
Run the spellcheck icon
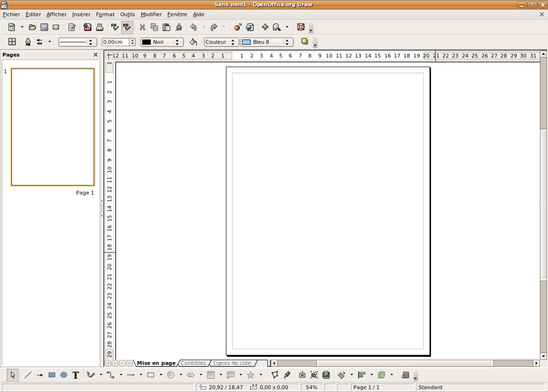(x=115, y=27)
